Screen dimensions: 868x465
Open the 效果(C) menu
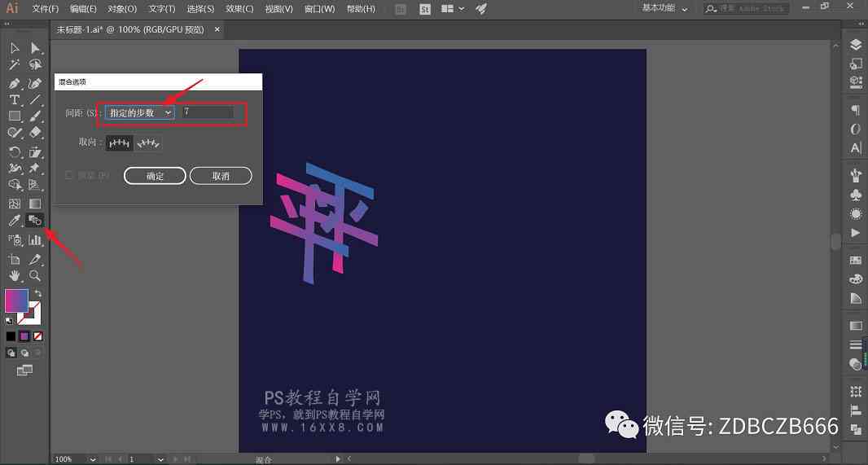point(239,9)
